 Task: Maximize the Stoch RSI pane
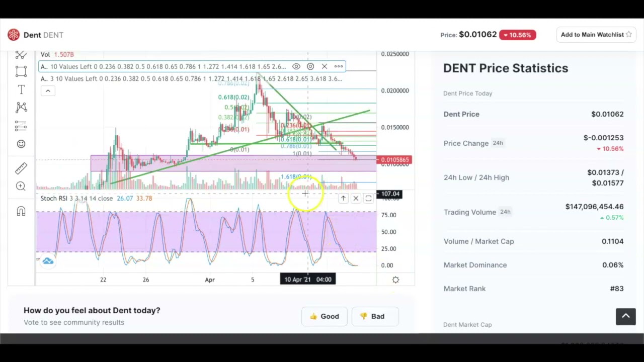368,199
